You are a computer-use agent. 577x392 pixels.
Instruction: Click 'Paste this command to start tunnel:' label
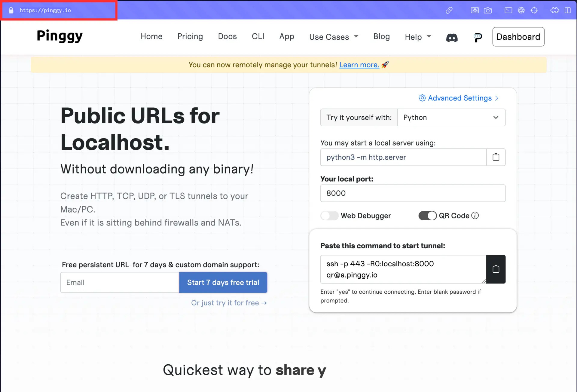[x=383, y=246]
